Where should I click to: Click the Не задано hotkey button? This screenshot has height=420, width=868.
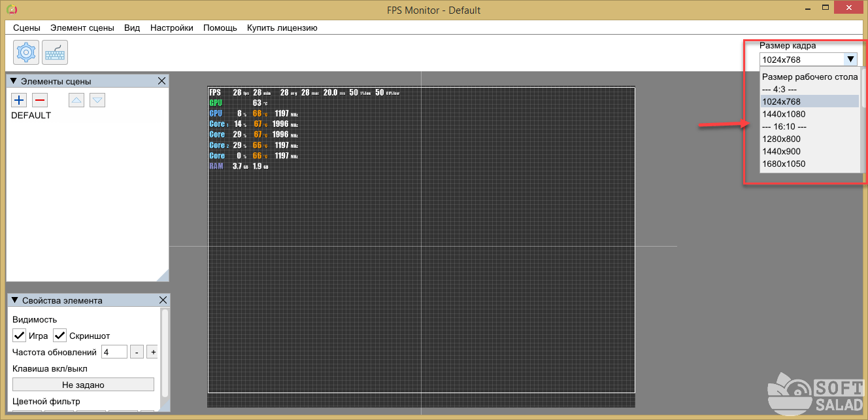pos(83,385)
